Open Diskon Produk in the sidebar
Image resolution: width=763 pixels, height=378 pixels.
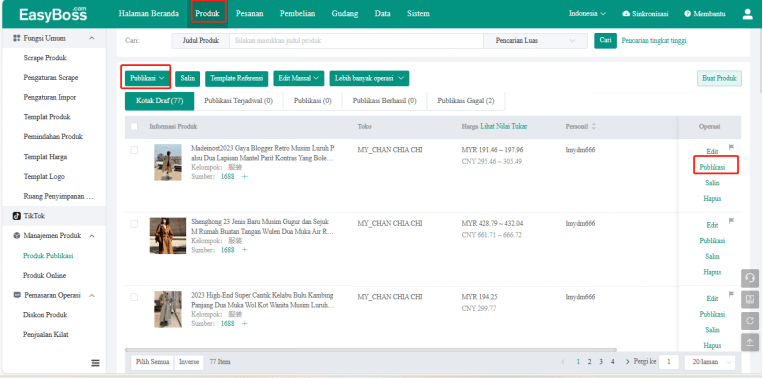tap(45, 315)
